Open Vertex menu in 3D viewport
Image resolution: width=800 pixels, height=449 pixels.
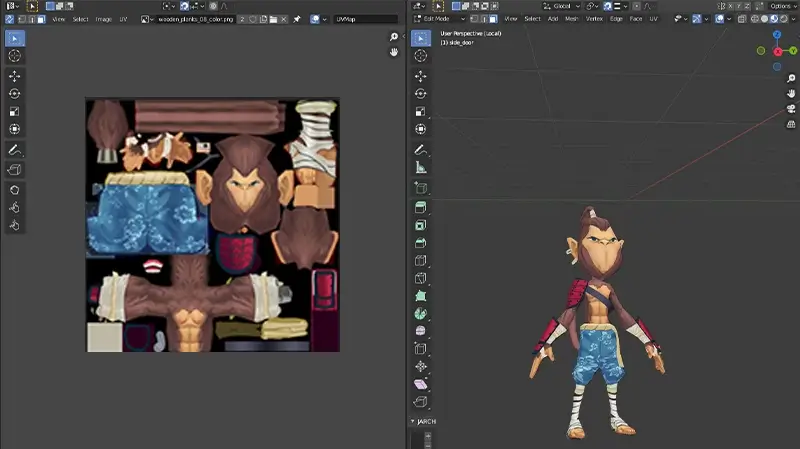pos(594,19)
